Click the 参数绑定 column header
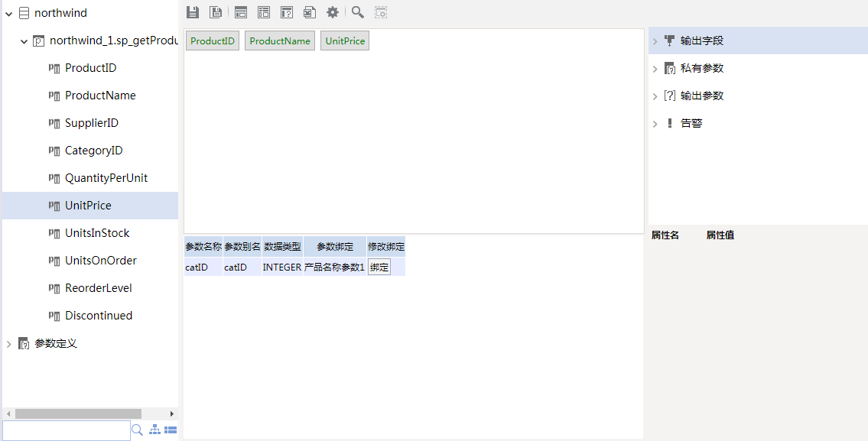The height and width of the screenshot is (441, 868). click(335, 247)
